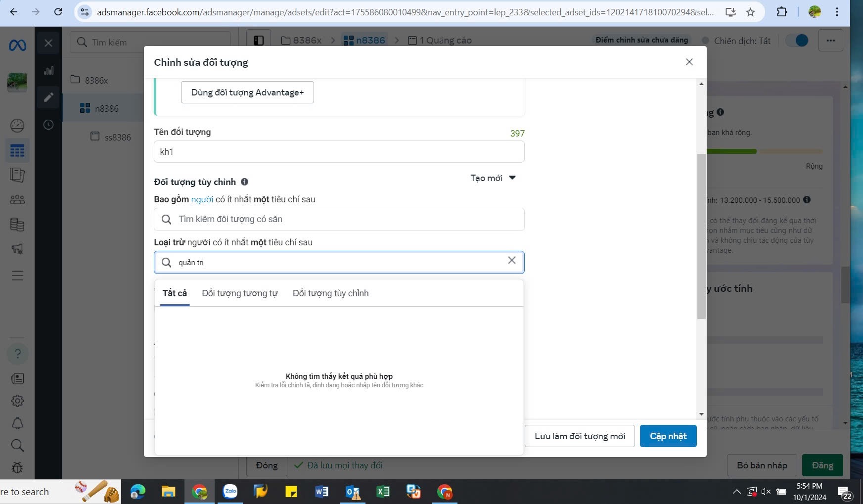The height and width of the screenshot is (504, 863).
Task: Open the settings gear in left sidebar
Action: tap(17, 401)
